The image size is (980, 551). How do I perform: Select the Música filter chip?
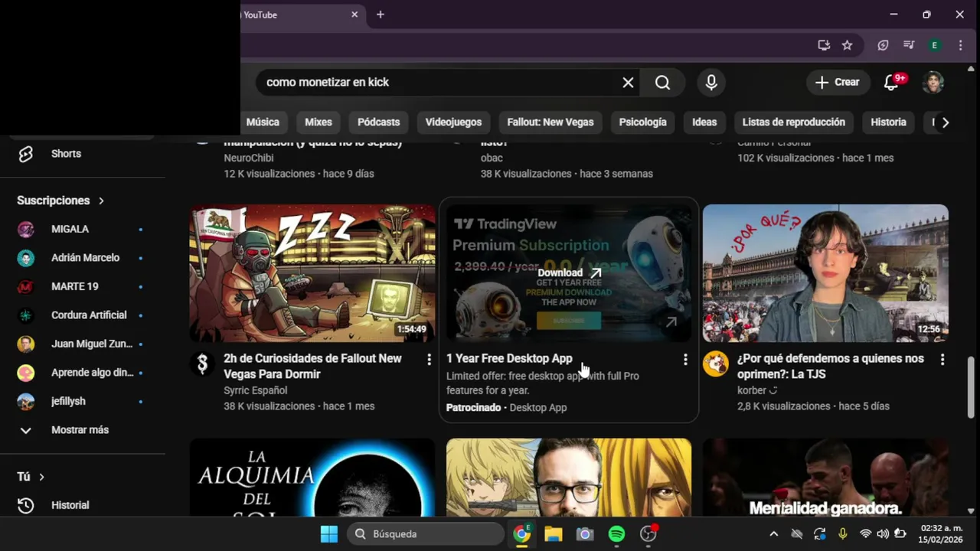263,122
